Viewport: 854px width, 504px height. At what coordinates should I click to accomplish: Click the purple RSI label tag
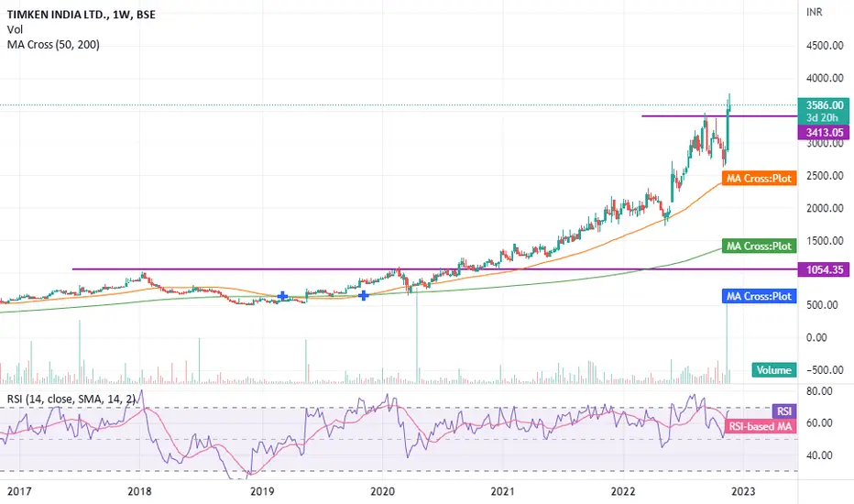784,411
